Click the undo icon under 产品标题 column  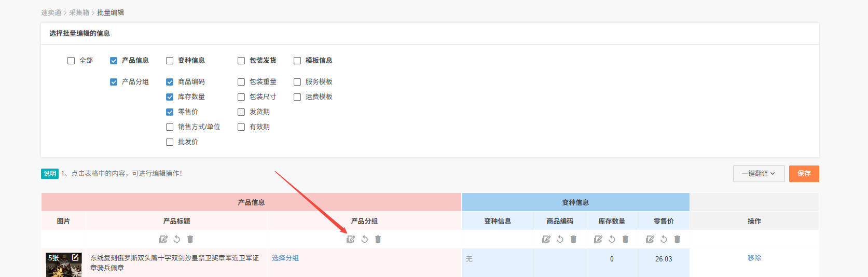(x=177, y=239)
